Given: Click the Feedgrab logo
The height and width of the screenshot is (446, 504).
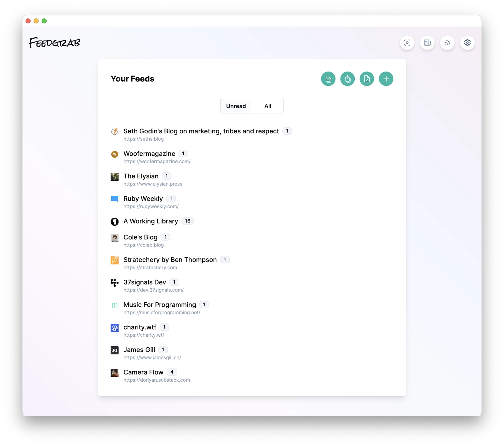Looking at the screenshot, I should 54,43.
